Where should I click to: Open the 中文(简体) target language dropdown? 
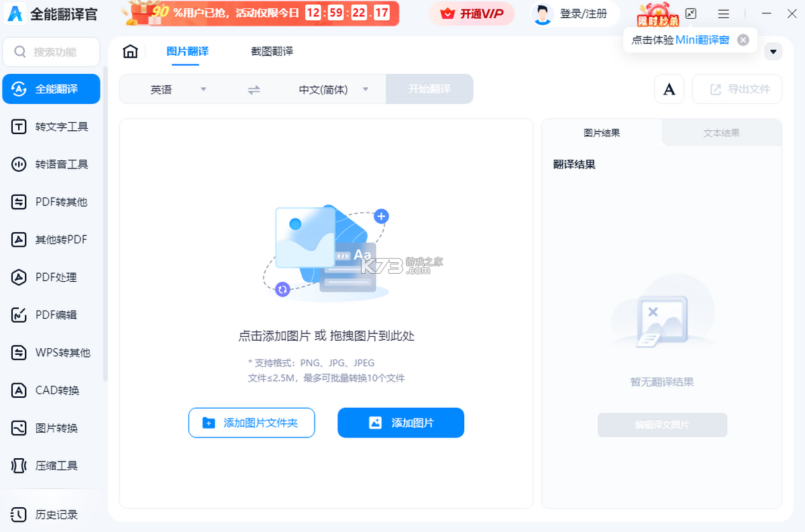tap(333, 89)
